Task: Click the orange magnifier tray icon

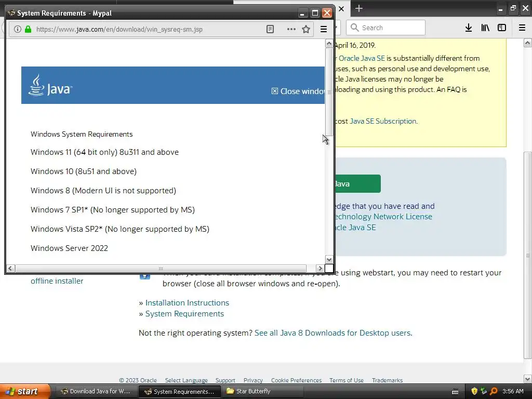Action: point(494,391)
